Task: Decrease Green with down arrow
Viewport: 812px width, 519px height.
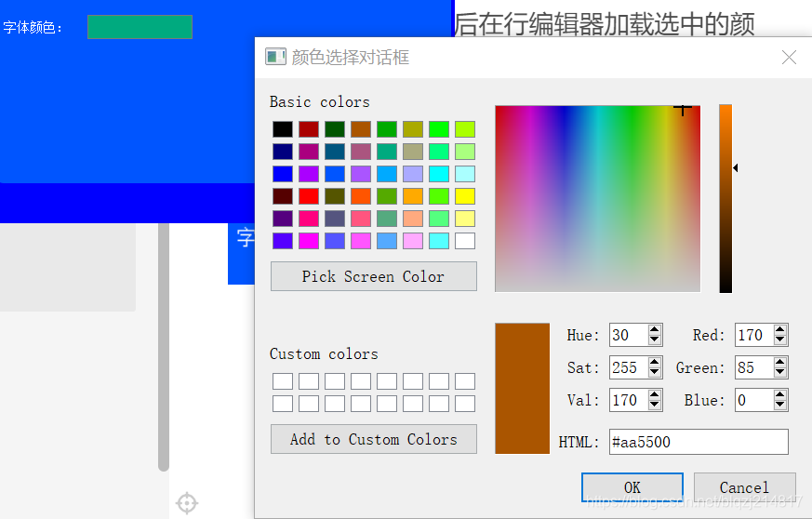Action: [780, 373]
